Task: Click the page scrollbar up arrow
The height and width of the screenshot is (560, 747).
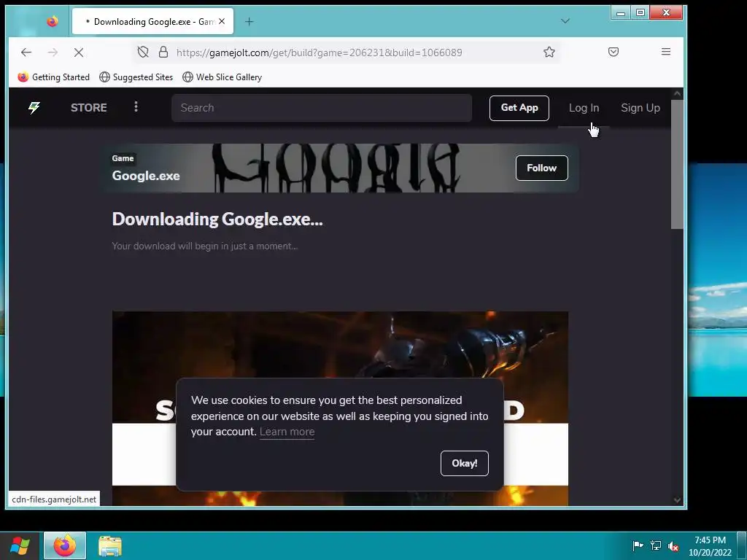Action: click(677, 94)
